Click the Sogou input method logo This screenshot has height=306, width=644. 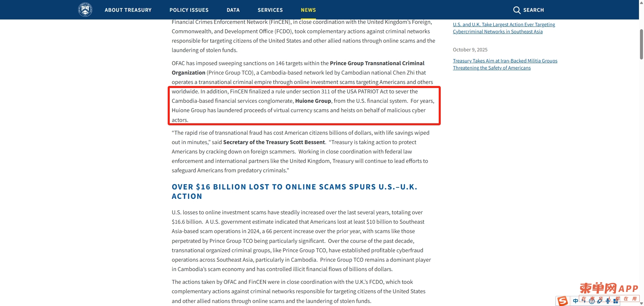pos(562,301)
